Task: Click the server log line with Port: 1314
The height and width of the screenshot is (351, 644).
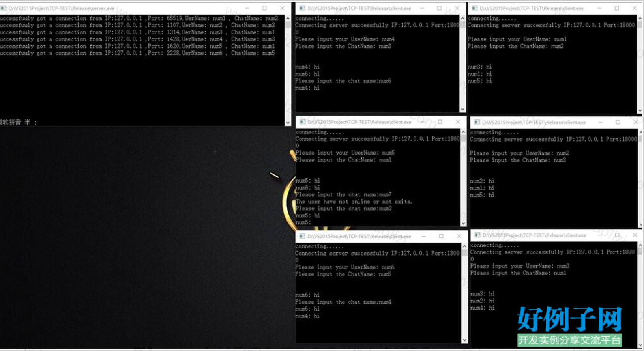Action: pyautogui.click(x=137, y=32)
